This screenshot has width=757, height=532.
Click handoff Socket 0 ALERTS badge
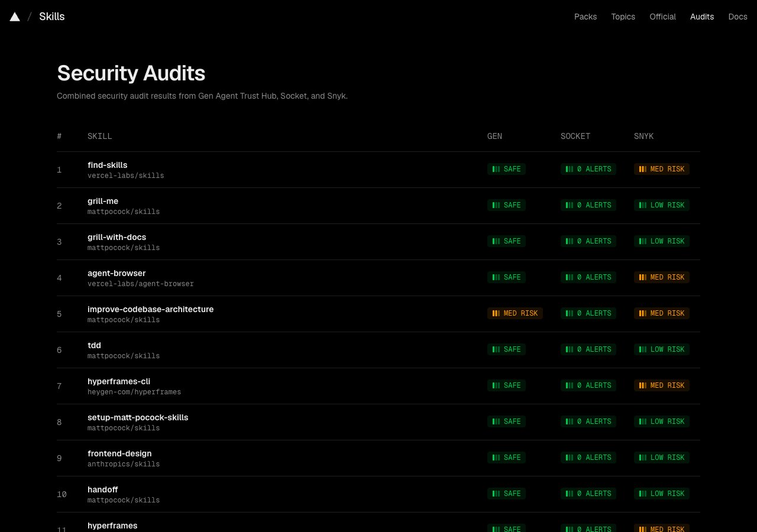[x=588, y=494]
